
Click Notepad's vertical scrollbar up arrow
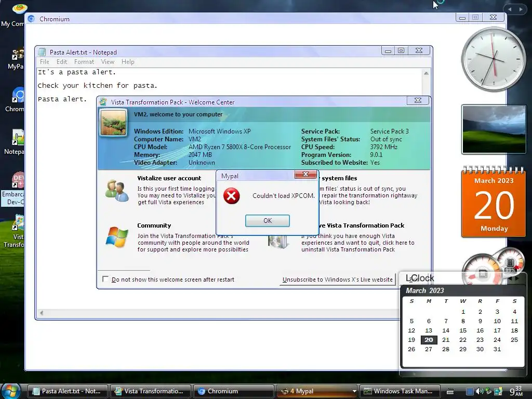426,73
